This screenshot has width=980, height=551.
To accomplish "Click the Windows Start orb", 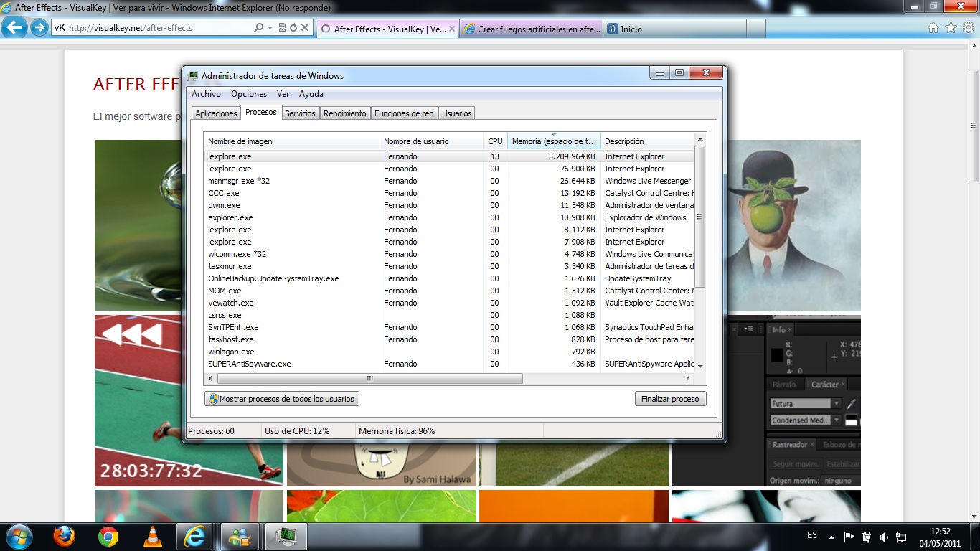I will pyautogui.click(x=18, y=536).
